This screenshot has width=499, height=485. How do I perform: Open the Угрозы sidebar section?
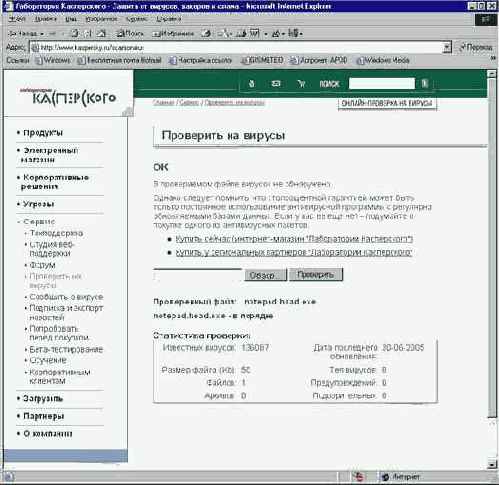pos(38,204)
